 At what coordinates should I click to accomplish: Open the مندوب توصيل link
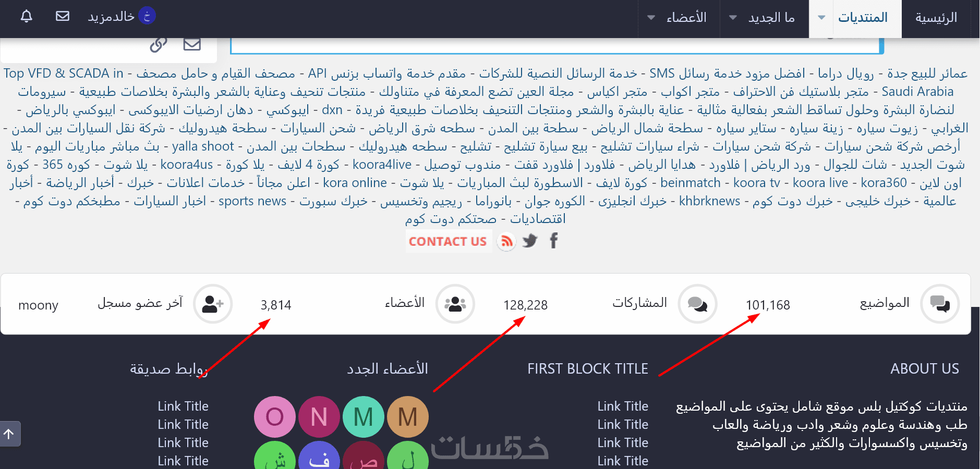[462, 165]
